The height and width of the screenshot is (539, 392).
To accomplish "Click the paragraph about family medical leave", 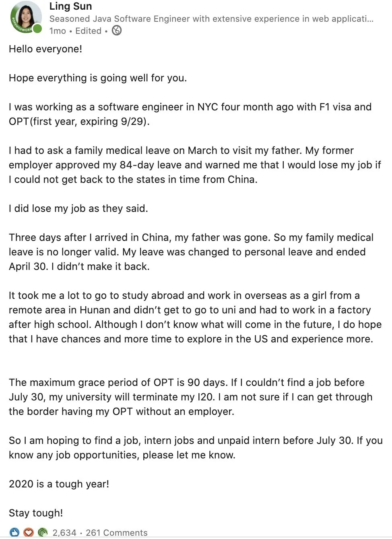I will (195, 165).
